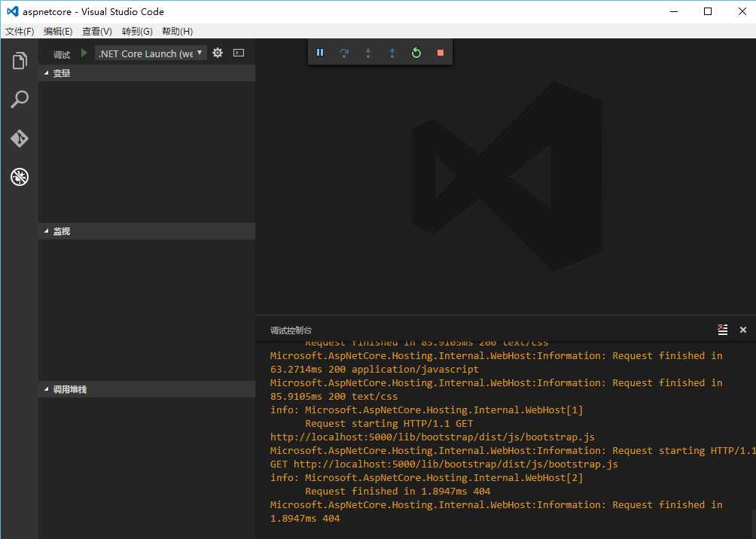Maximize the Visual Studio Code window
Image resolution: width=756 pixels, height=539 pixels.
point(708,11)
